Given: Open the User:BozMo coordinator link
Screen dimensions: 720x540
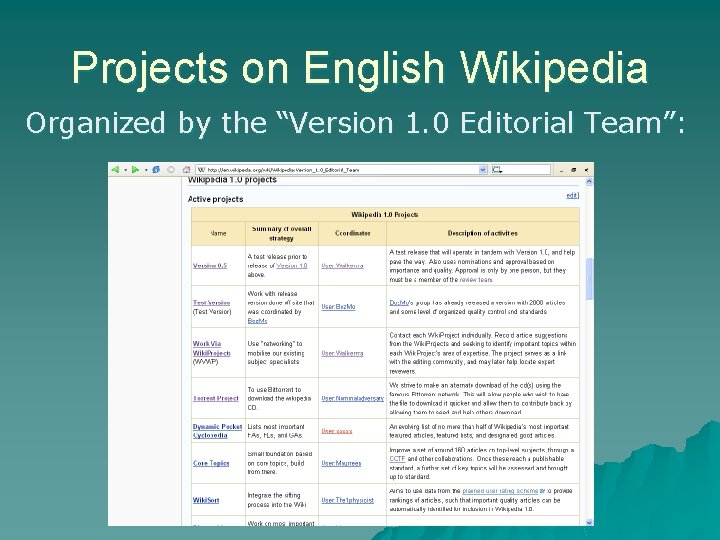Looking at the screenshot, I should pos(338,307).
